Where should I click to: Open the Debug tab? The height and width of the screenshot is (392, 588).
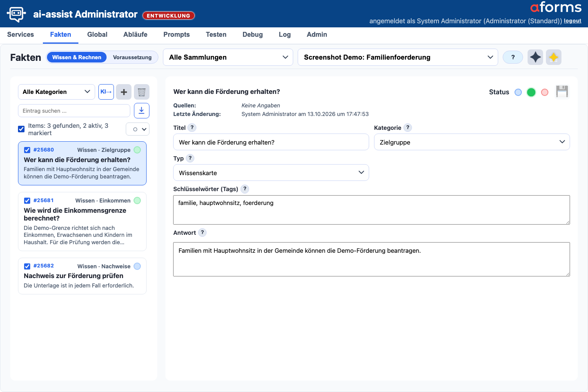[x=252, y=35]
